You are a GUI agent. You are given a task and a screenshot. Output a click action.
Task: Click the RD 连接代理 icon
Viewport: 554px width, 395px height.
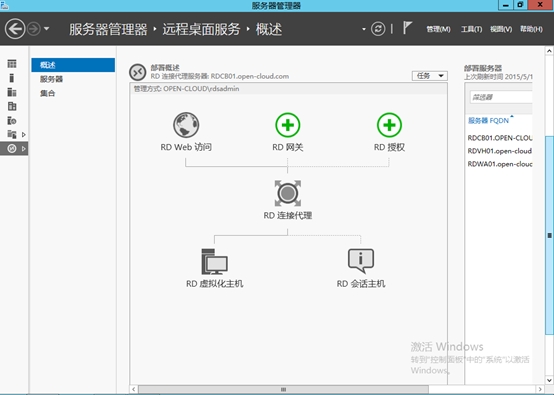click(288, 193)
